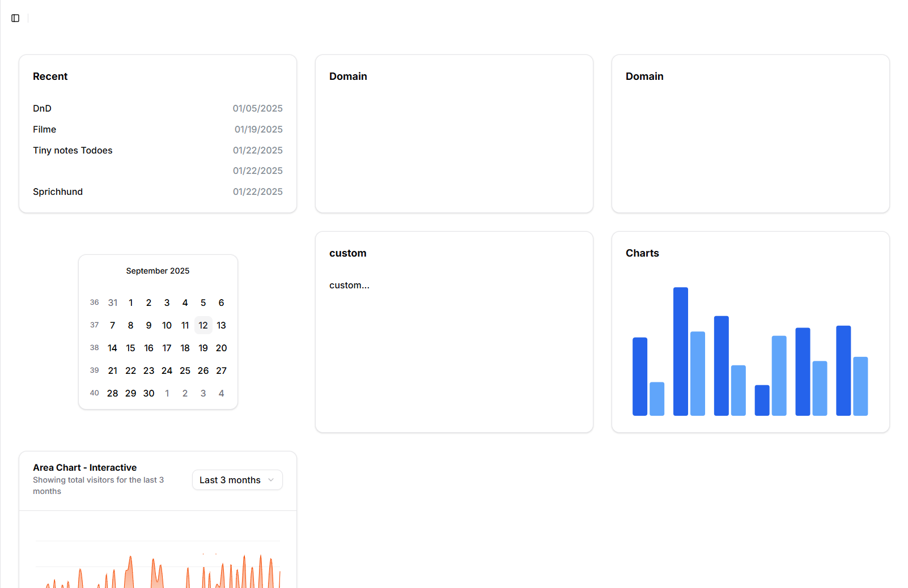Click the date 01/19/2025
The height and width of the screenshot is (588, 908).
point(258,129)
